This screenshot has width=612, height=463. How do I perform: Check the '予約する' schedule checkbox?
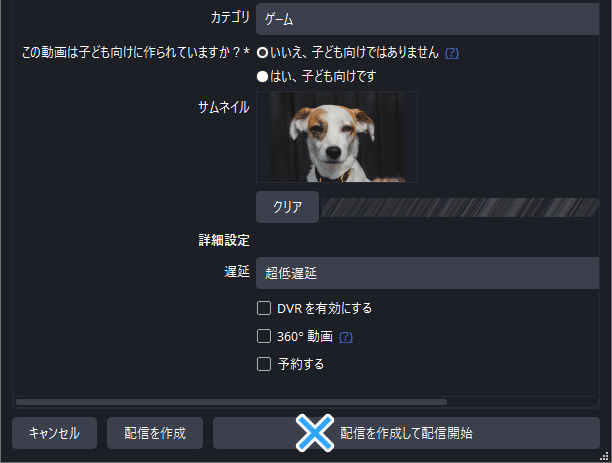click(264, 364)
